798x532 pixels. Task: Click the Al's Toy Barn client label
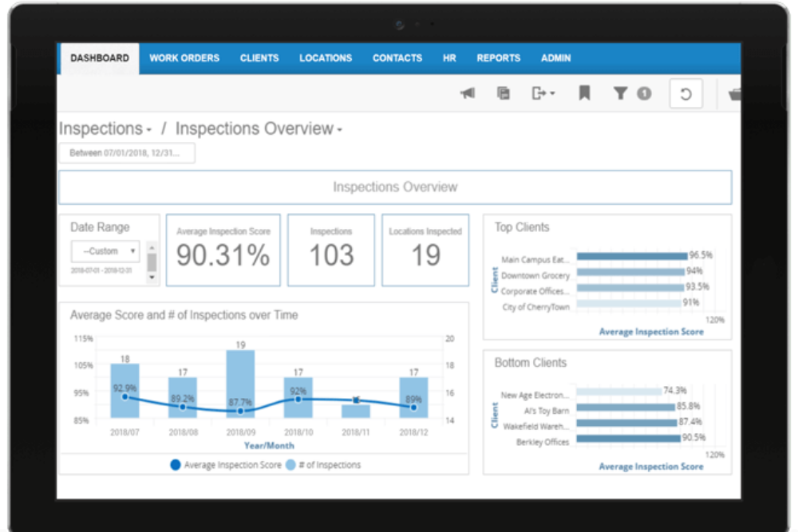point(546,411)
